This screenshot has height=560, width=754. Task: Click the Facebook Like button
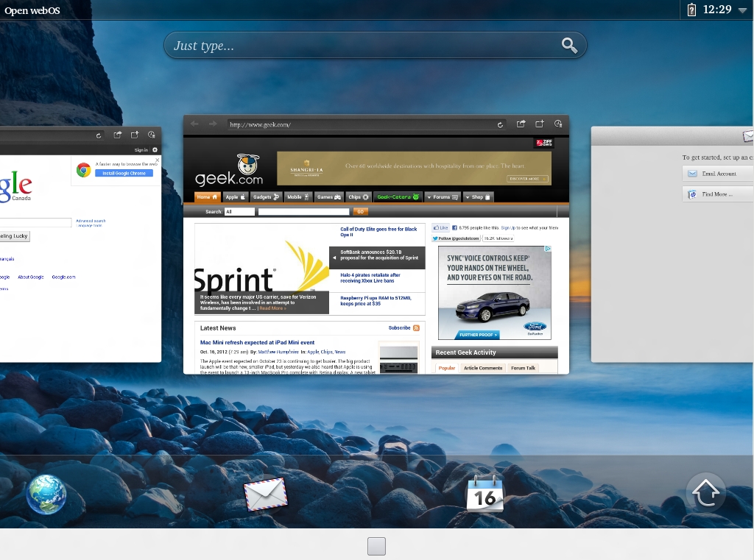(440, 228)
